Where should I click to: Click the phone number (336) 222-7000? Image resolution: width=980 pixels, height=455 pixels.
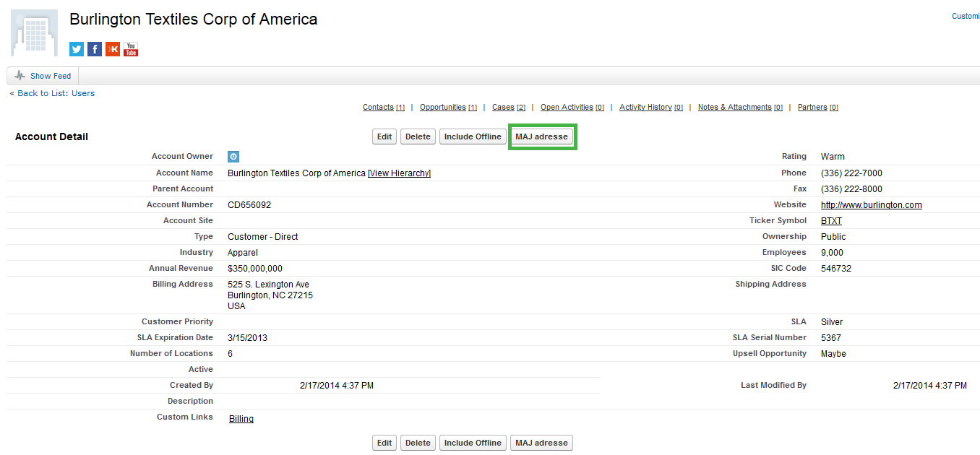pyautogui.click(x=851, y=173)
